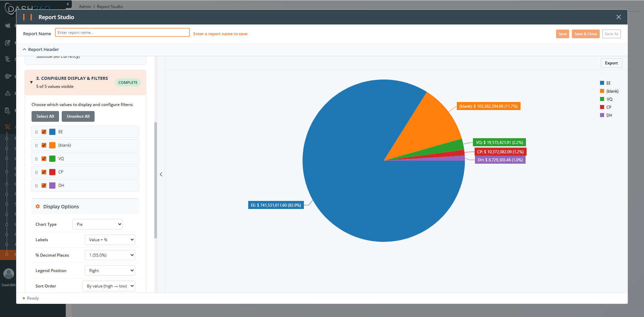
Task: Close the Report Studio dialog
Action: tap(619, 17)
